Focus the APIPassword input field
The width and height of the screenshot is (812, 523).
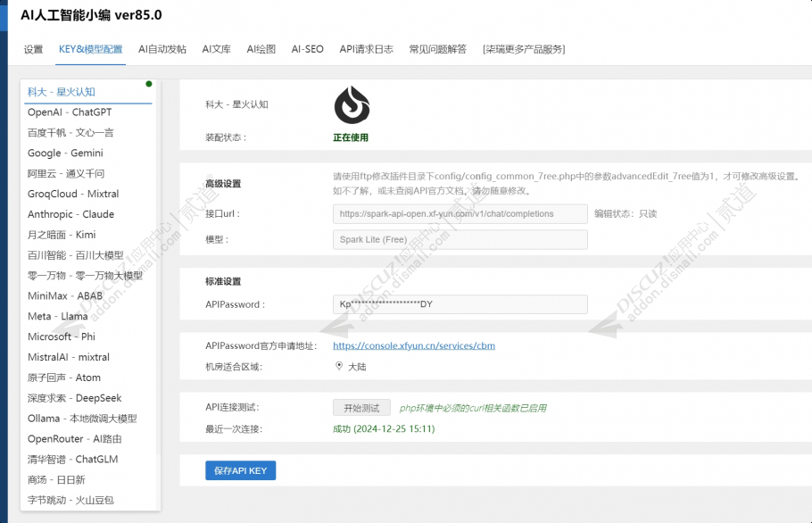(460, 304)
